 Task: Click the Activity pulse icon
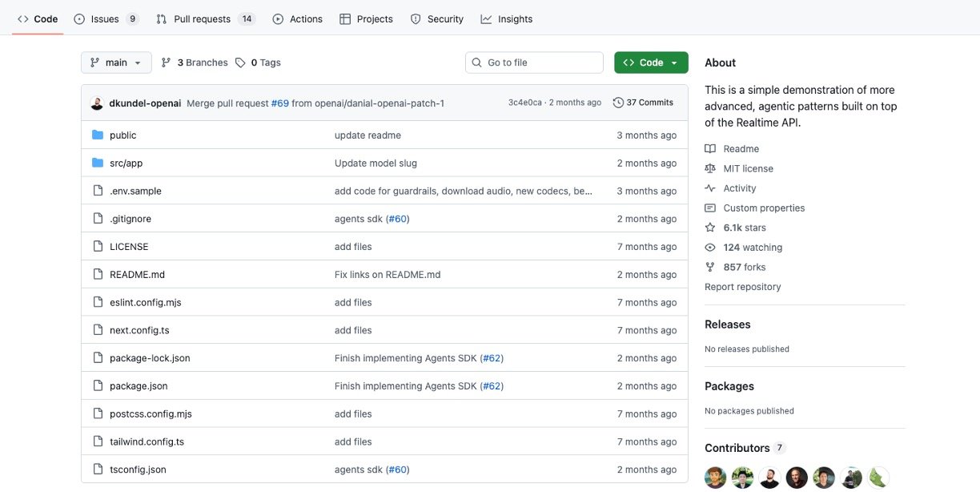pos(710,188)
